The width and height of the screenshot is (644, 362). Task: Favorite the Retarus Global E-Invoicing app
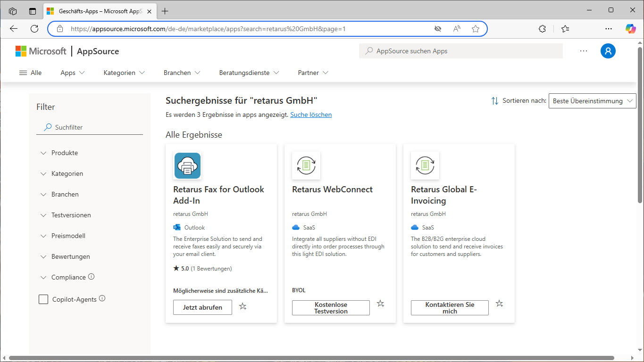(500, 304)
